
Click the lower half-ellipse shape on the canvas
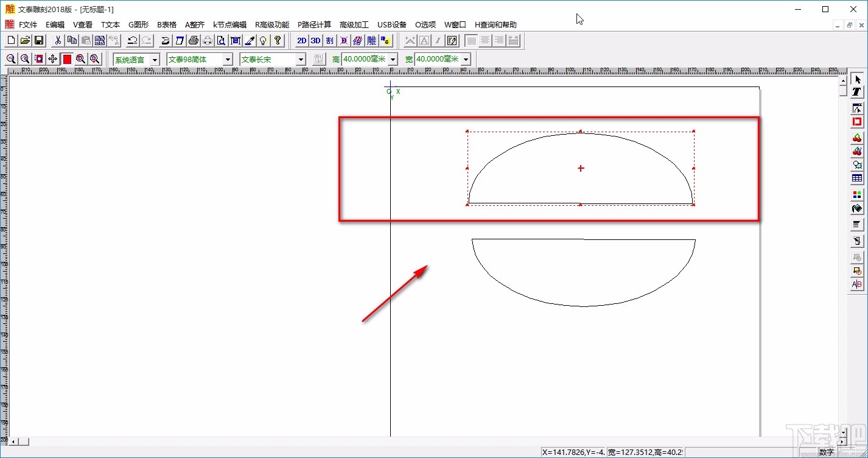pos(584,272)
